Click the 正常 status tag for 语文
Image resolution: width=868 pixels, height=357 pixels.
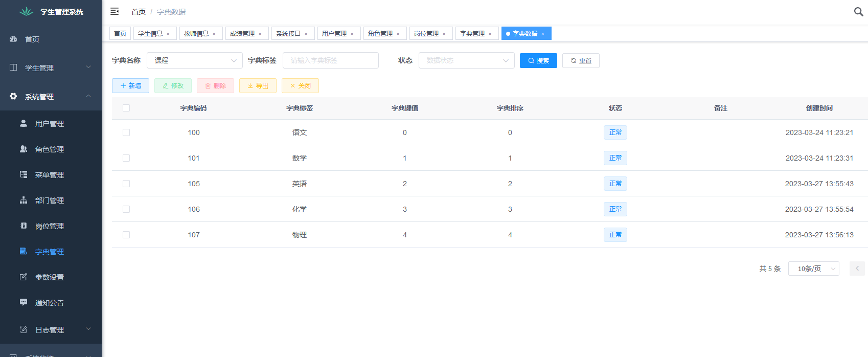point(615,132)
